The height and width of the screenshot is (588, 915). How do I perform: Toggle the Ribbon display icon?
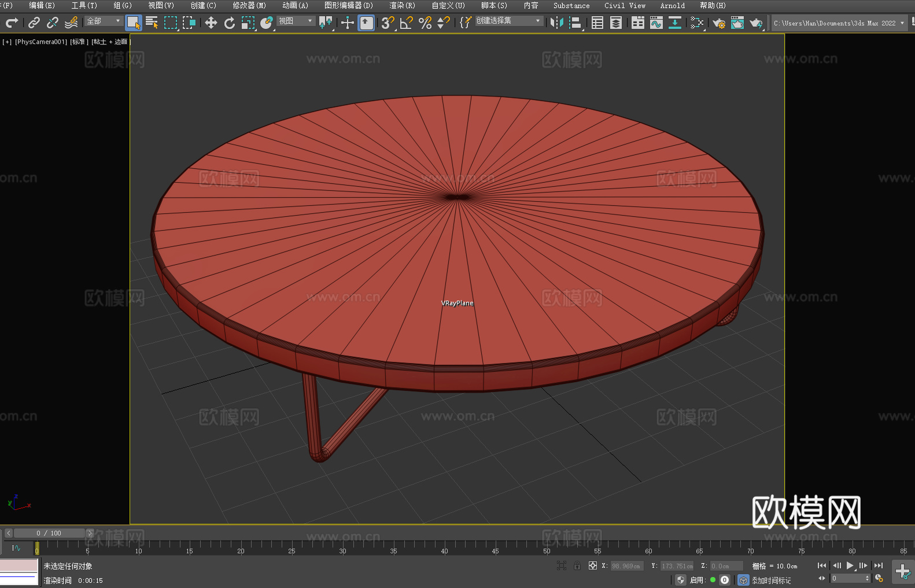[x=638, y=23]
